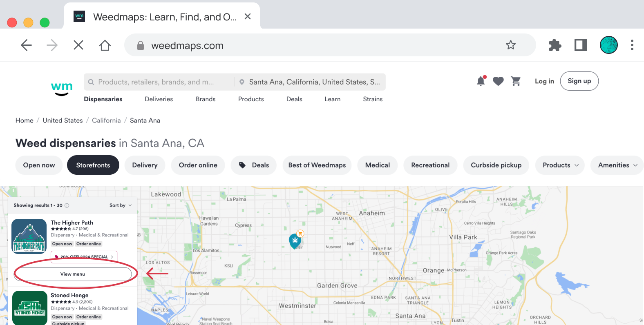This screenshot has width=644, height=325.
Task: Open the Strains nav tab
Action: coord(373,99)
